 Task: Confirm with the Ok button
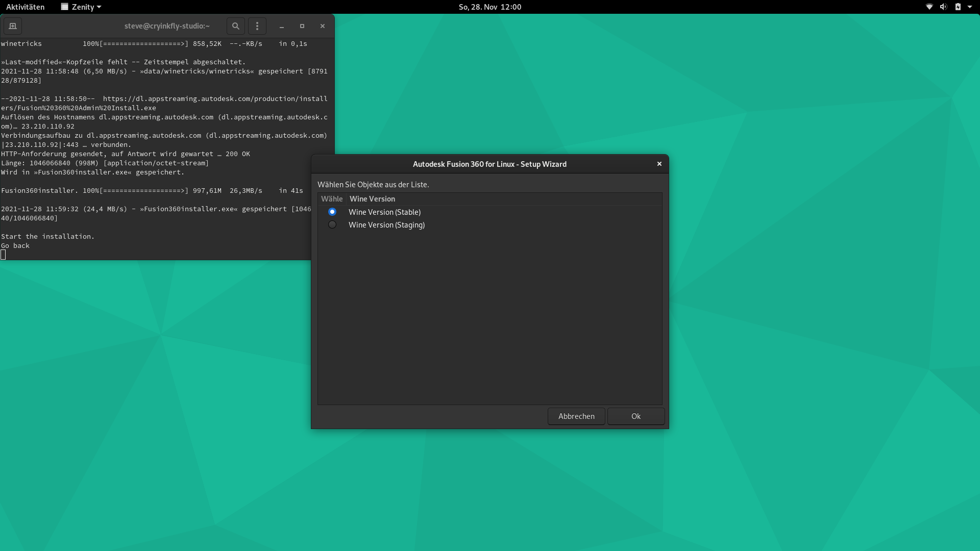[636, 416]
